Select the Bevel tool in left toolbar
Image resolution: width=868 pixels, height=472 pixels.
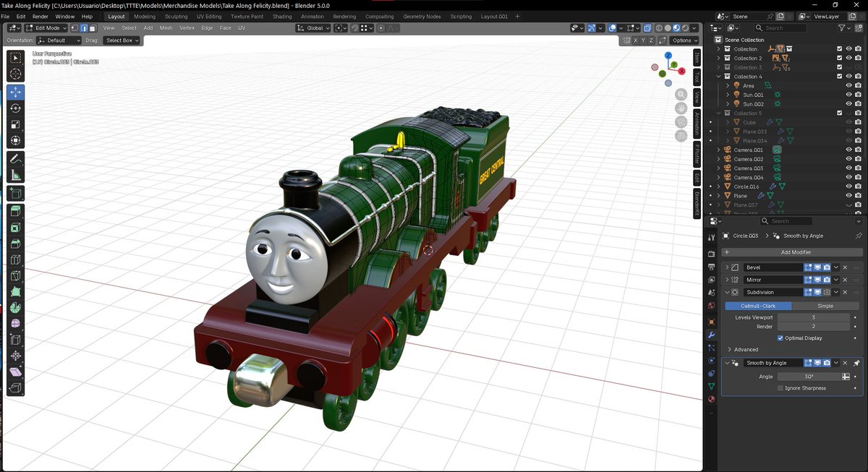point(15,244)
